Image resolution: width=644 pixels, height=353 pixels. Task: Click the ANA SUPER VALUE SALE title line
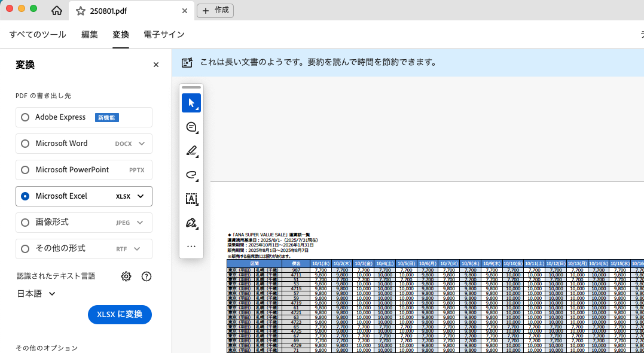tap(269, 235)
